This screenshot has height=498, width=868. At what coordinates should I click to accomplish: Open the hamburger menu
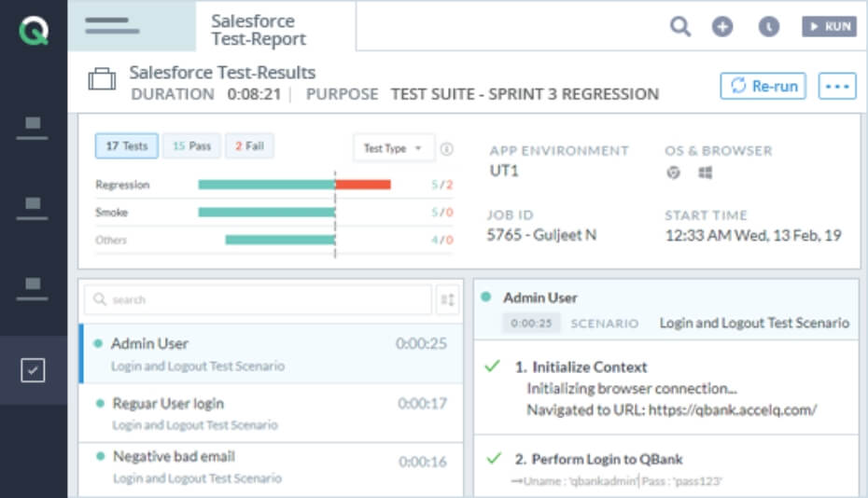coord(112,26)
